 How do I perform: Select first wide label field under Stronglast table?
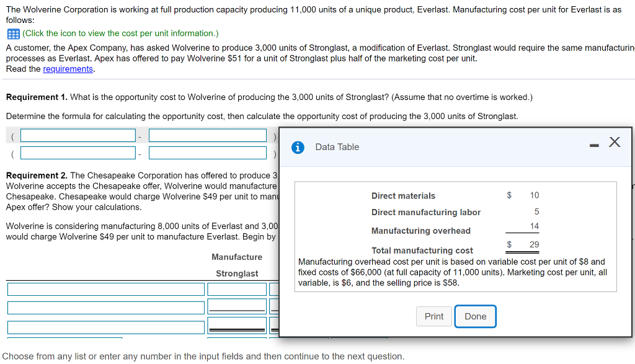pos(105,290)
